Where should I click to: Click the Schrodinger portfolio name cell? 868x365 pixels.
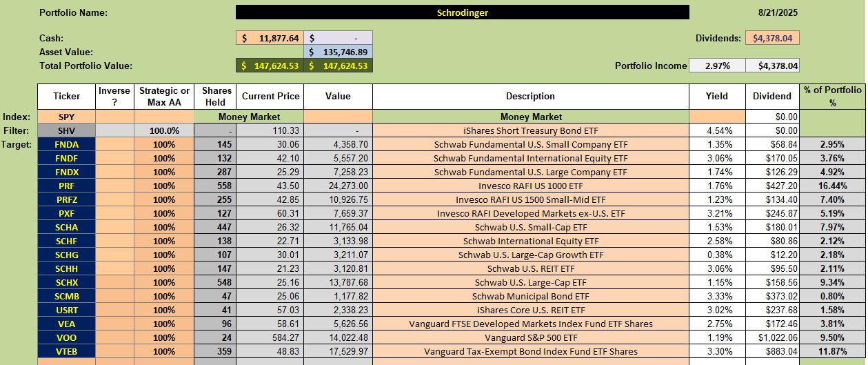pyautogui.click(x=462, y=12)
